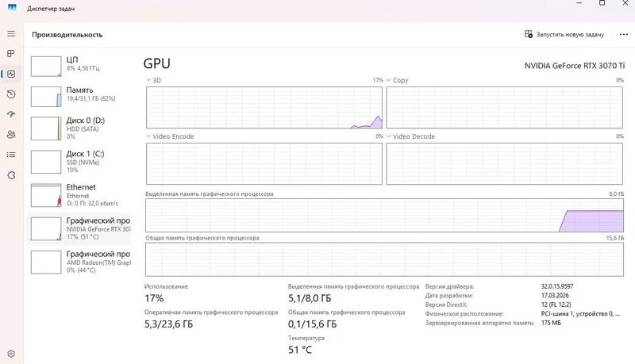The width and height of the screenshot is (635, 364).
Task: Open Task Manager settings gear
Action: point(11,354)
